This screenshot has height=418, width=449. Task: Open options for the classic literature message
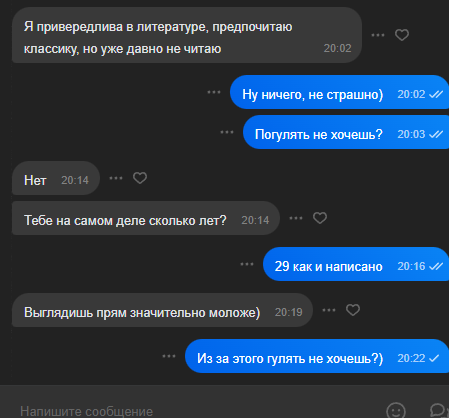[x=378, y=35]
